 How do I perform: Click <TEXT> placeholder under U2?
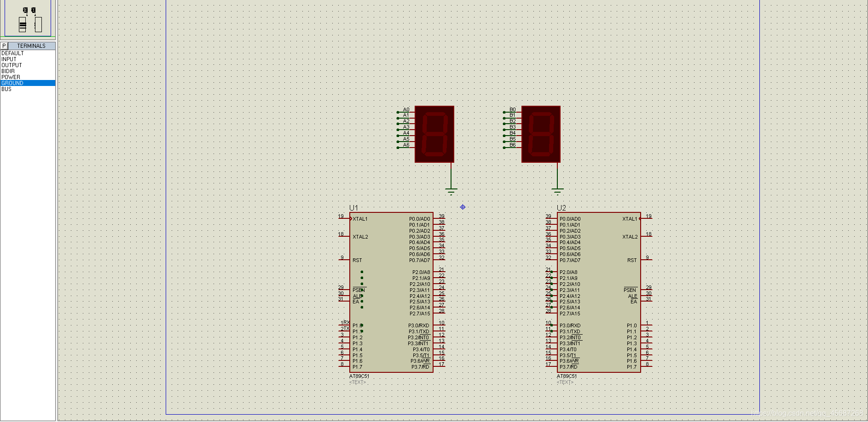point(565,382)
